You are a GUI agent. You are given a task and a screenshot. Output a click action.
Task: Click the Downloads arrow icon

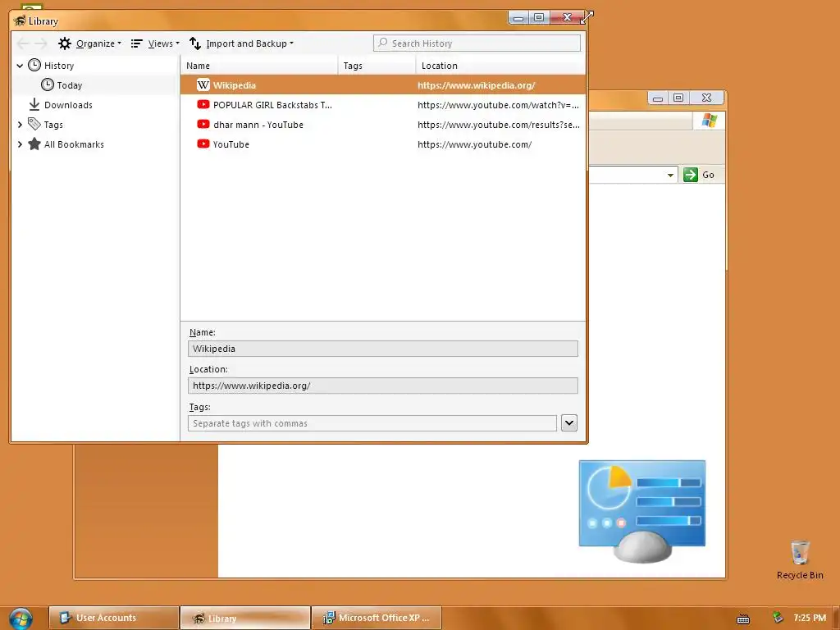[34, 104]
